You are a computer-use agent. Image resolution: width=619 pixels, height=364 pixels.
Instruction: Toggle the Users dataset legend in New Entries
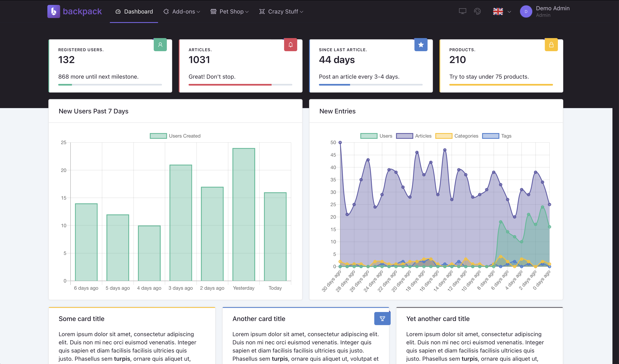(x=376, y=136)
